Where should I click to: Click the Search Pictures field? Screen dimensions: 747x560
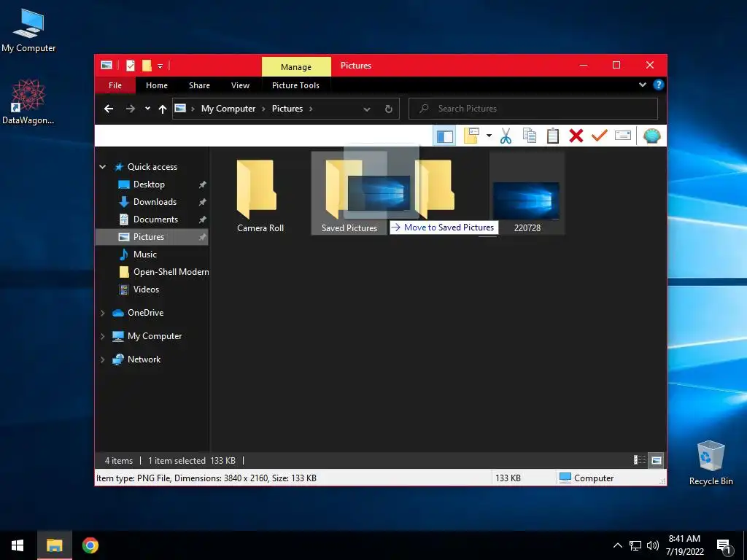coord(533,109)
